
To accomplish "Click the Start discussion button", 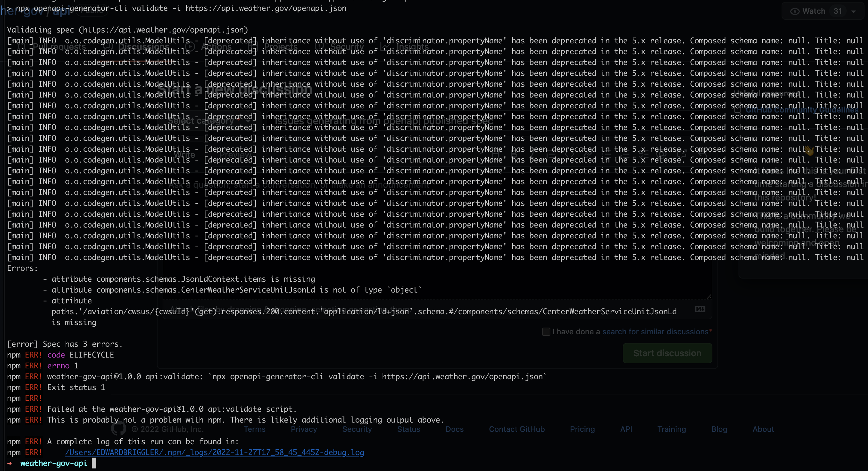I will [x=667, y=353].
